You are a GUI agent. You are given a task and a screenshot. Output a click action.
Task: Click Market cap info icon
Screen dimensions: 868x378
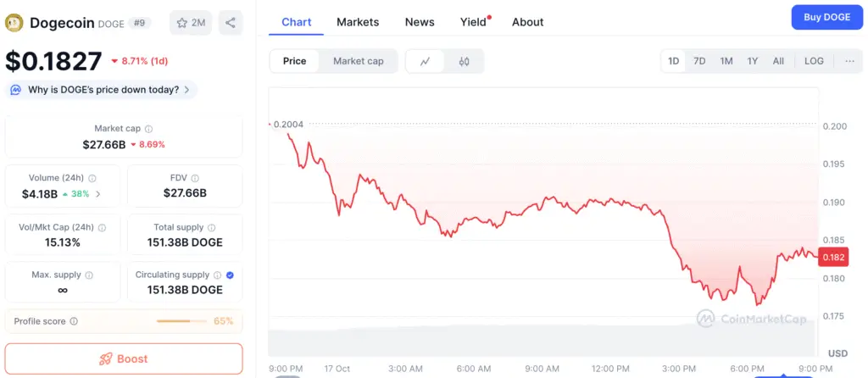coord(148,129)
